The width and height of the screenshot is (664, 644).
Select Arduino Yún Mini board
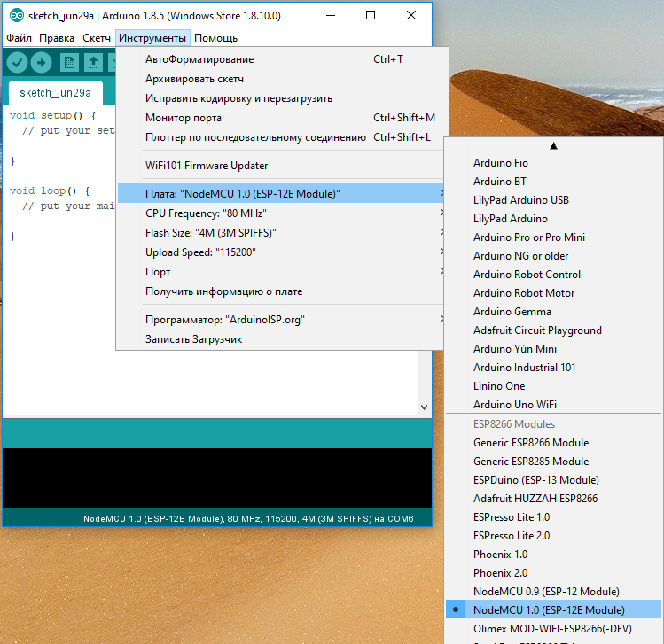point(553,349)
